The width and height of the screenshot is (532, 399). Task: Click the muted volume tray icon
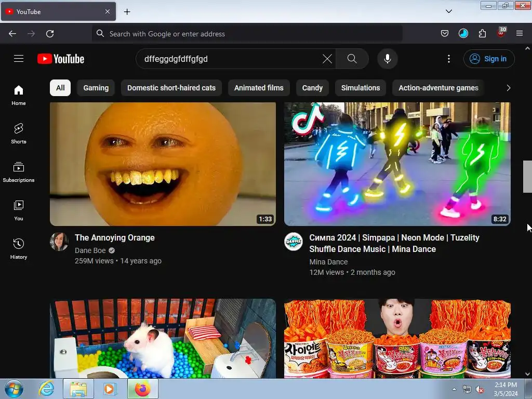click(480, 390)
